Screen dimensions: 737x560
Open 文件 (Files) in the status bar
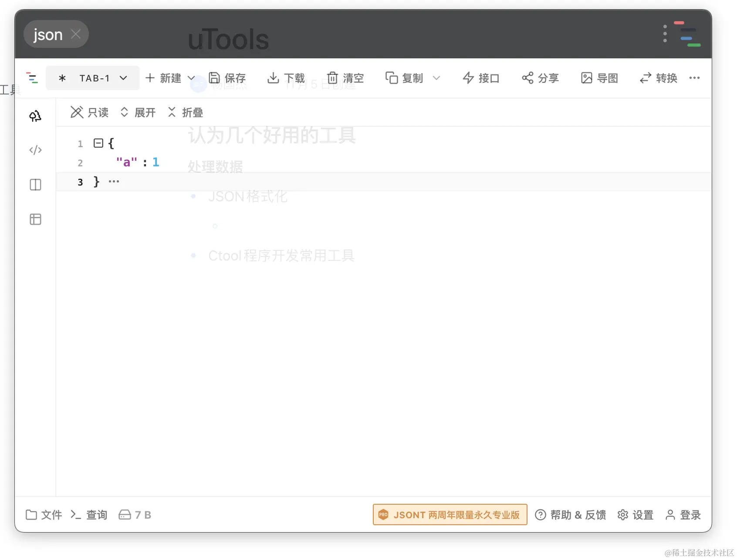coord(44,515)
